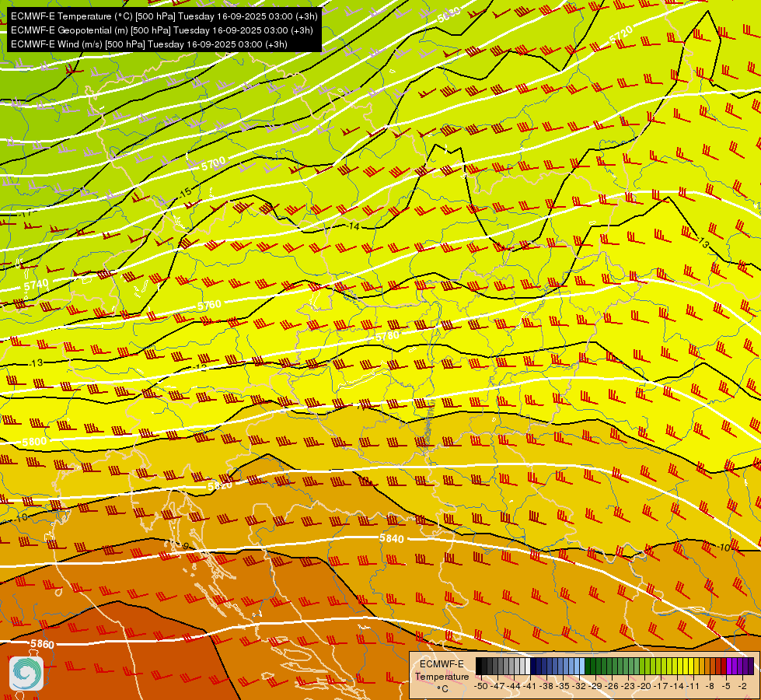Image resolution: width=761 pixels, height=700 pixels.
Task: Click the -9 isotherm label
Action: (x=184, y=547)
